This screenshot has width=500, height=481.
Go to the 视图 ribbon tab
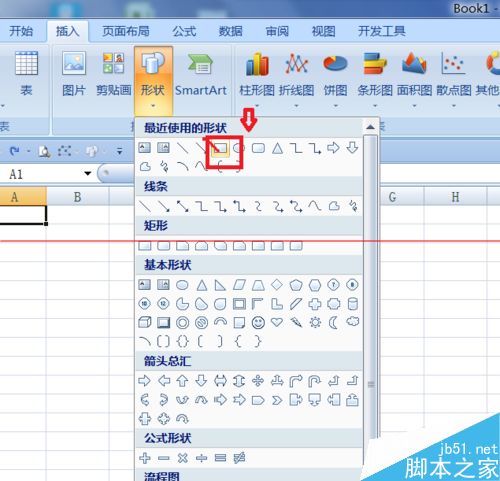coord(323,31)
